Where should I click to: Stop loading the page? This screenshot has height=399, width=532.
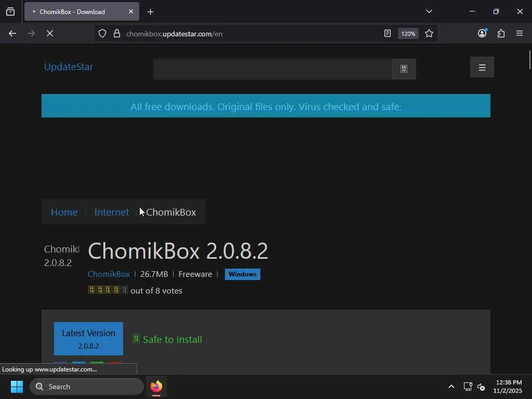pos(49,33)
